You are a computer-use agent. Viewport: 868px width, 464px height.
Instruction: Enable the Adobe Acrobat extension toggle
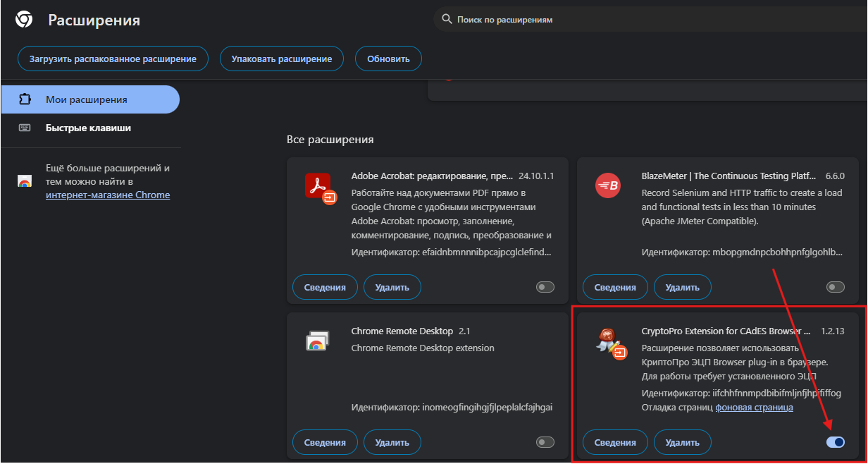point(545,287)
